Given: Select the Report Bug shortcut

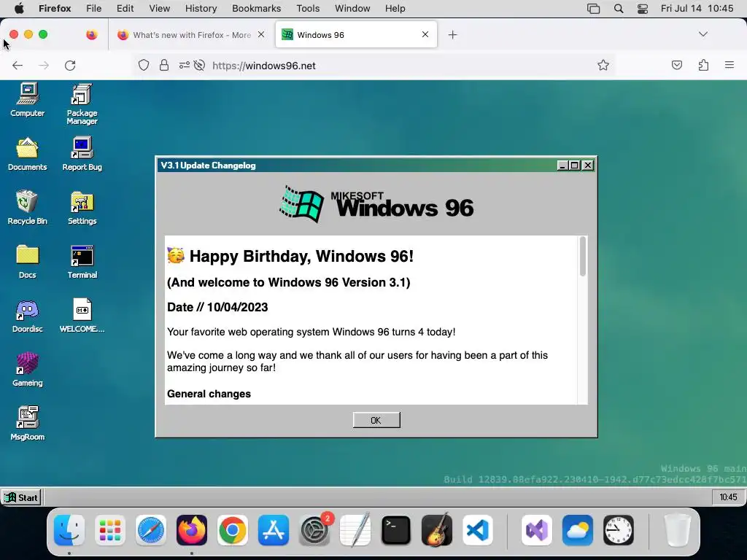Looking at the screenshot, I should (82, 154).
